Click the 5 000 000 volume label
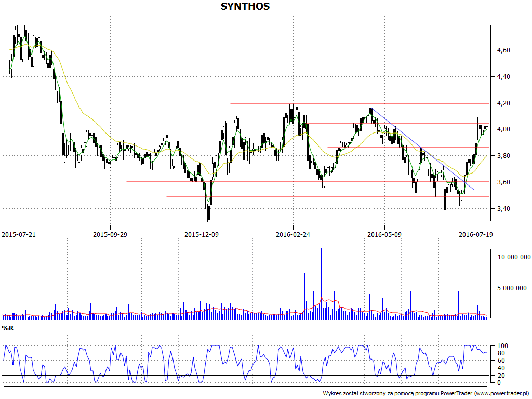 [512, 288]
